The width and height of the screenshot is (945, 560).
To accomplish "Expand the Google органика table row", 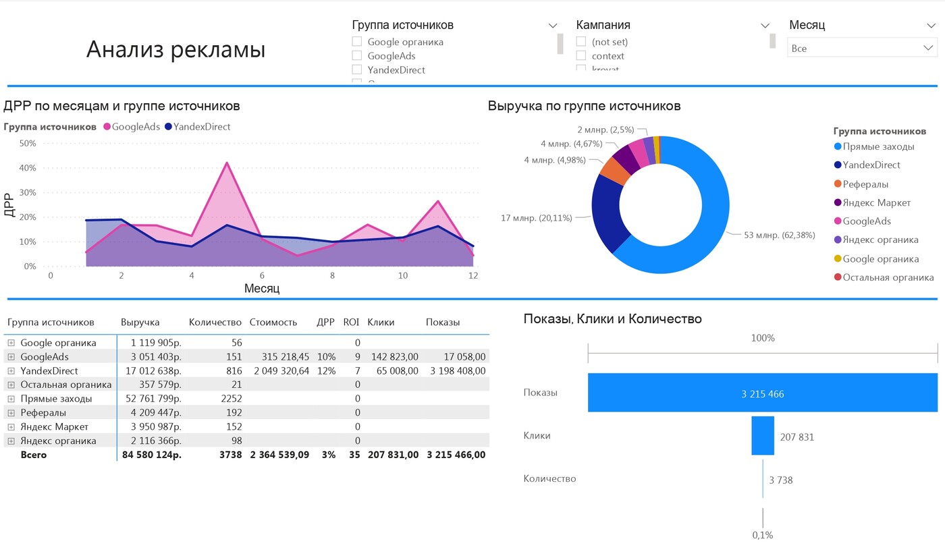I will [11, 343].
